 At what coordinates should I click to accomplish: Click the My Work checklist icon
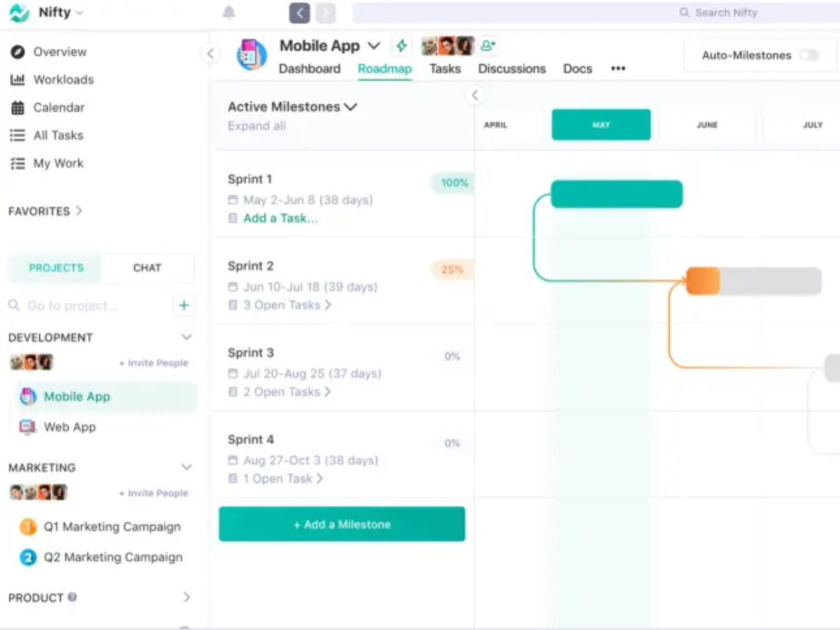pyautogui.click(x=17, y=164)
